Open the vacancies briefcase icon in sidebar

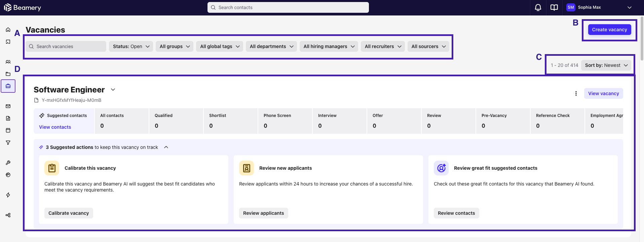click(8, 86)
